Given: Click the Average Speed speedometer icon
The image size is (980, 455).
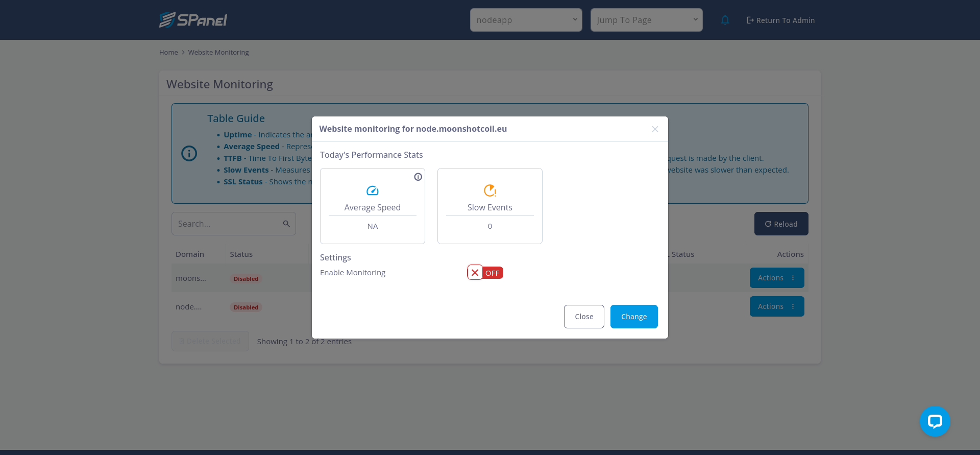Looking at the screenshot, I should [x=373, y=190].
